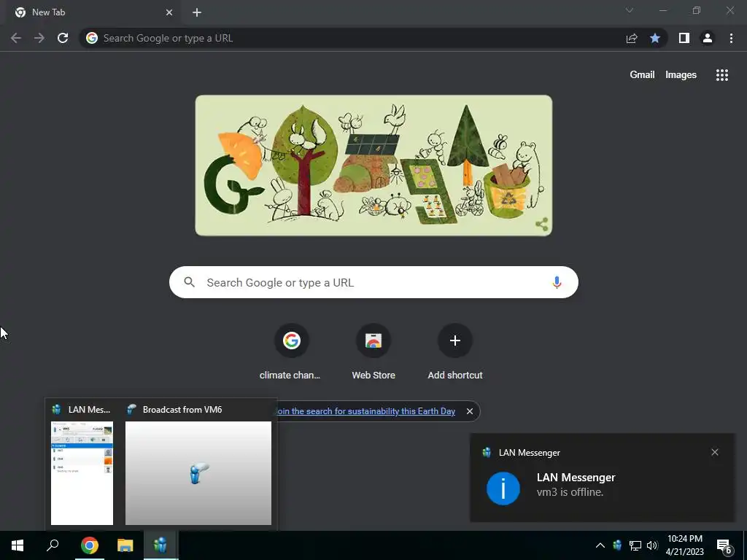
Task: Select LAN Messenger window preview thumbnail
Action: [82, 472]
